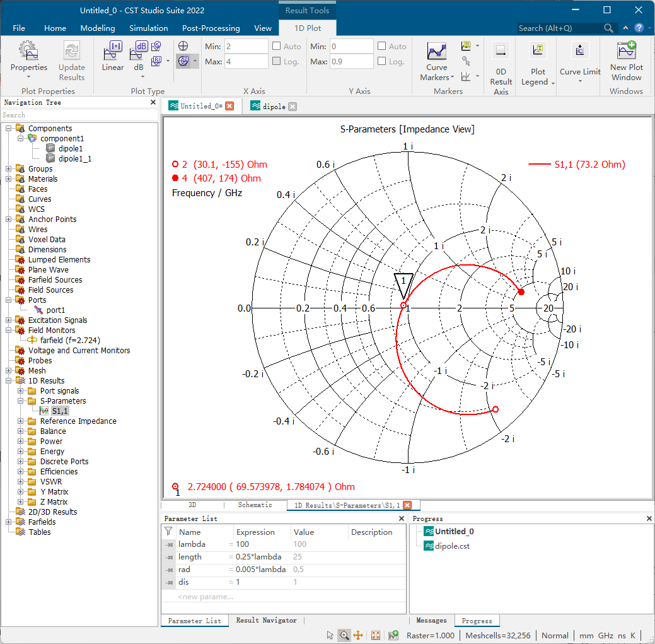This screenshot has height=644, width=655.
Task: Expand the Groups tree node
Action: click(8, 169)
